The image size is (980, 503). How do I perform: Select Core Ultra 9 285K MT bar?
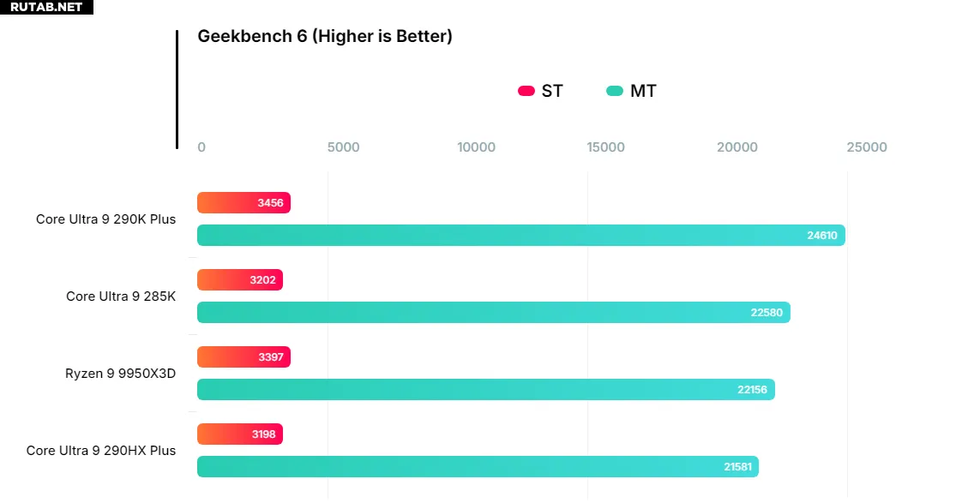pos(493,312)
